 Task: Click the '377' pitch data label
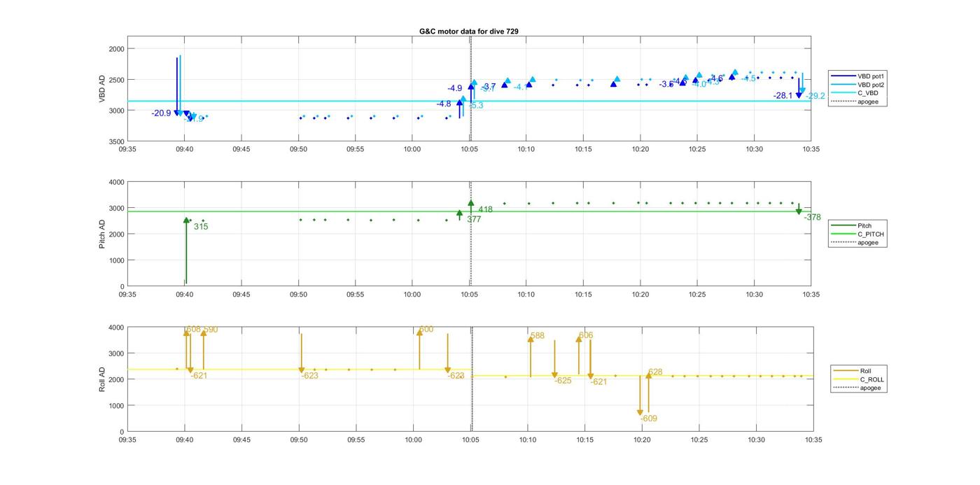[474, 220]
